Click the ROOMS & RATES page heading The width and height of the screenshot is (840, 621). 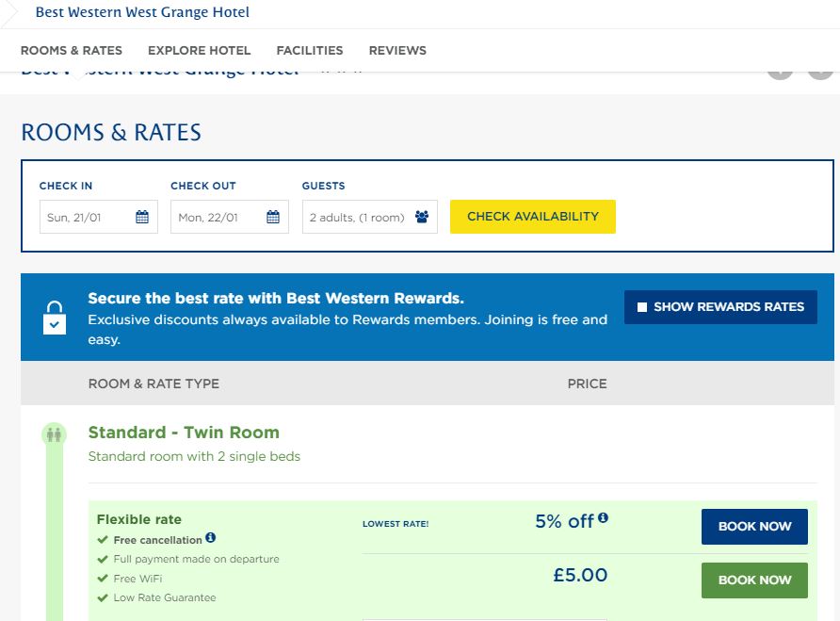point(111,133)
